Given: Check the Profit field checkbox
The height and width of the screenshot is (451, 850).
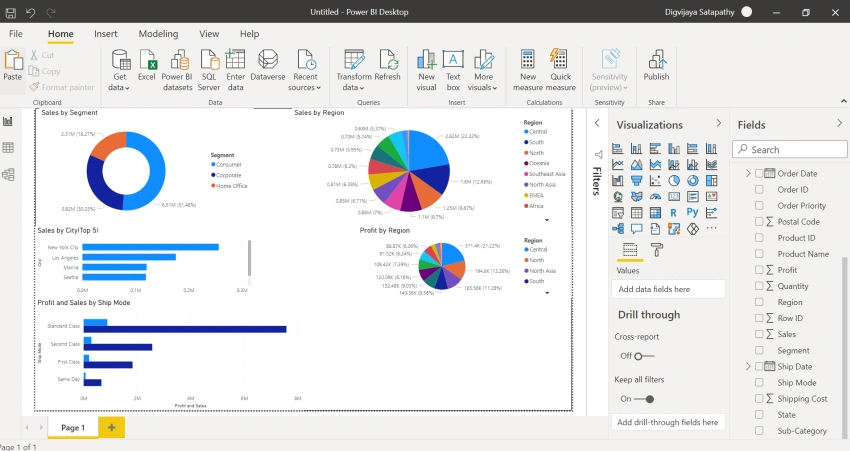Looking at the screenshot, I should tap(759, 270).
